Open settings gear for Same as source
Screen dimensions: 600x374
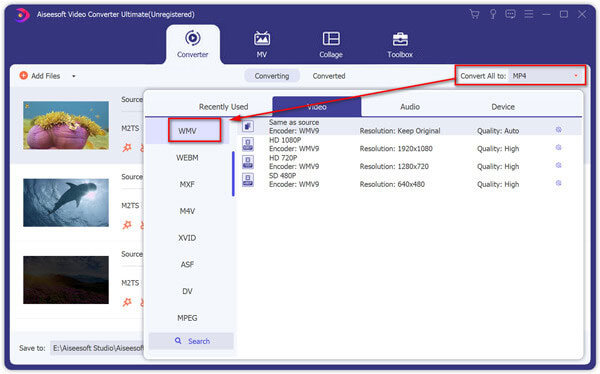[x=558, y=130]
